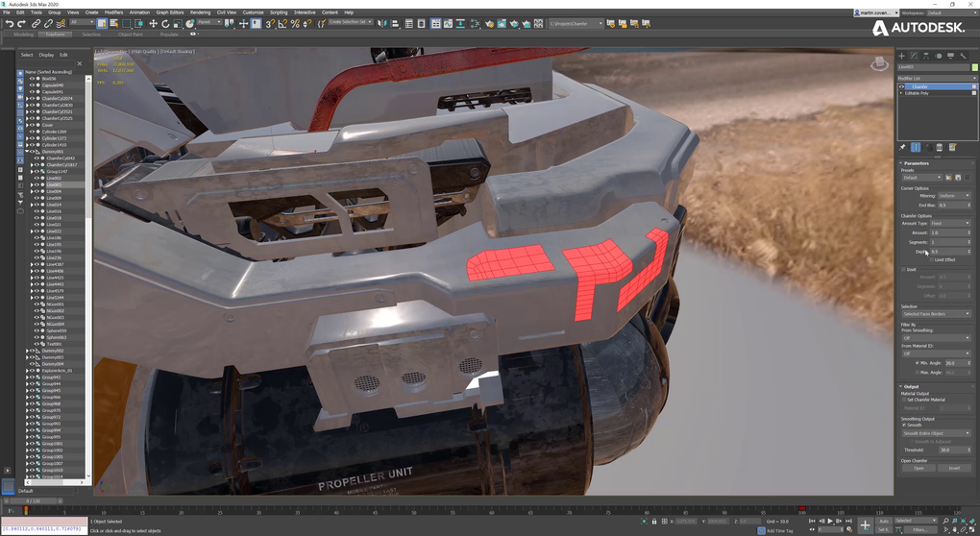Viewport: 980px width, 536px height.
Task: Switch to the Freeform ribbon tab
Action: 55,35
